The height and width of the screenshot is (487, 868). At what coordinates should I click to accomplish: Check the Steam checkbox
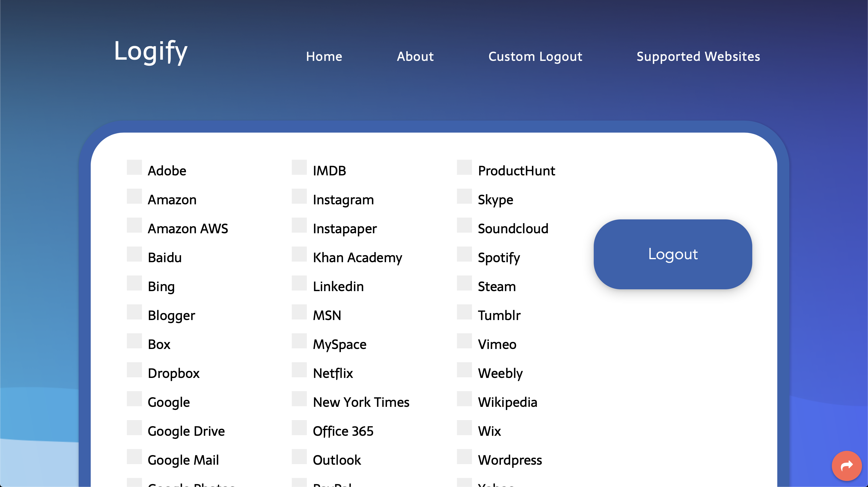(x=464, y=283)
